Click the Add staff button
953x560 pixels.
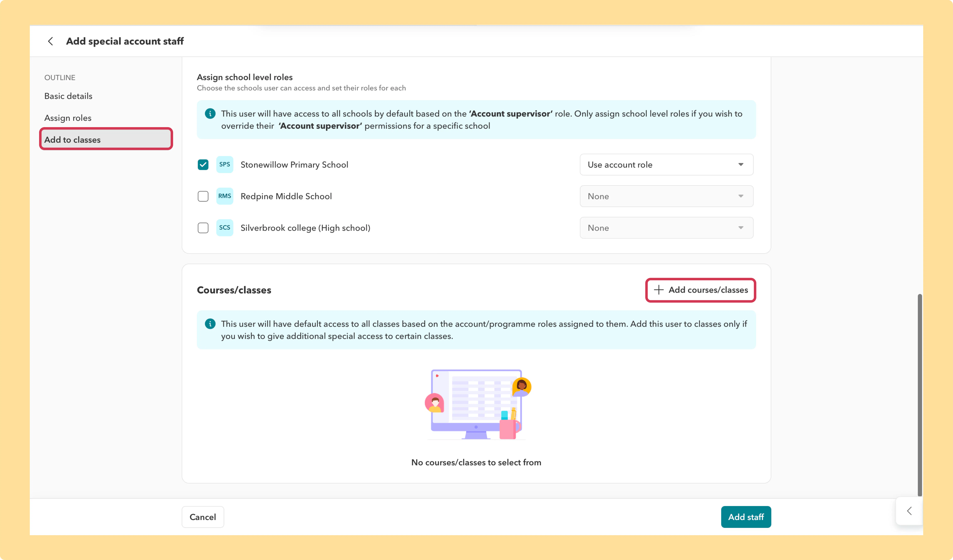tap(746, 517)
